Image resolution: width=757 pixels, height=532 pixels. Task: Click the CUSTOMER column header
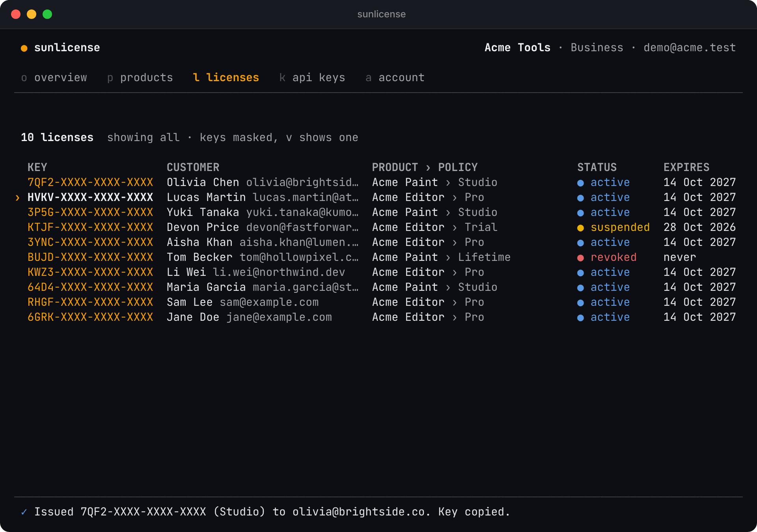tap(193, 167)
